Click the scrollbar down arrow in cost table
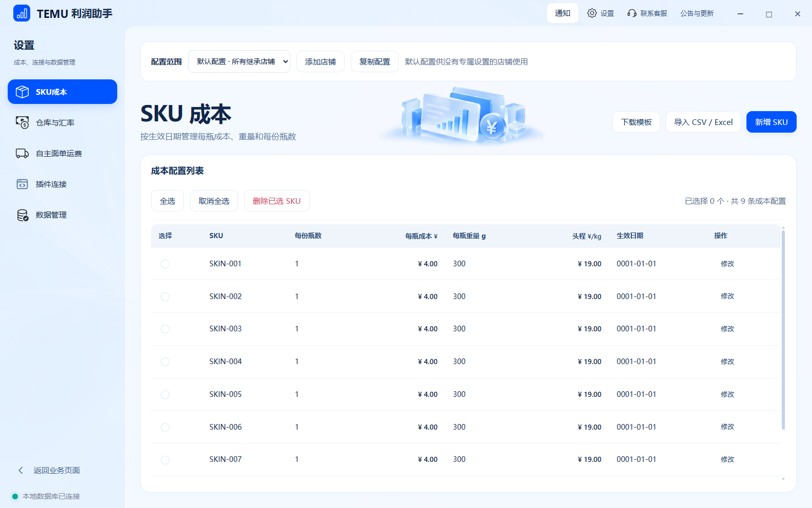Image resolution: width=812 pixels, height=508 pixels. [x=783, y=479]
